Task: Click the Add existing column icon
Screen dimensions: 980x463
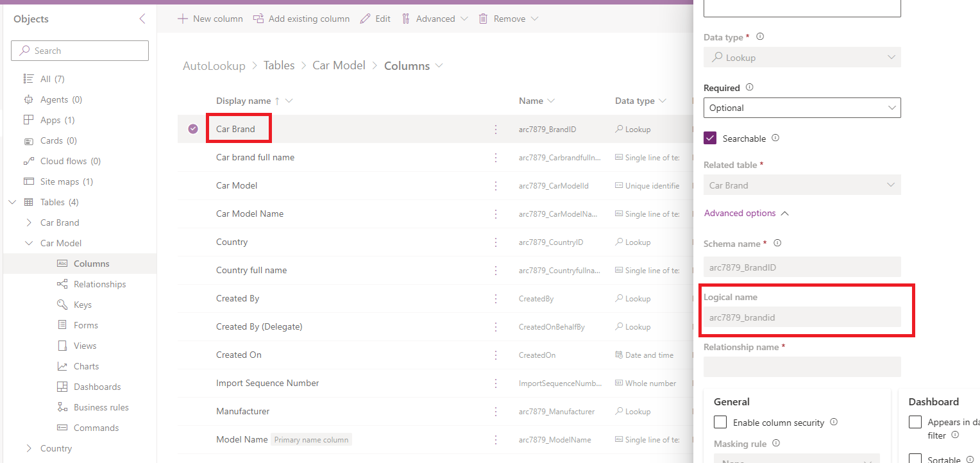Action: pos(257,19)
